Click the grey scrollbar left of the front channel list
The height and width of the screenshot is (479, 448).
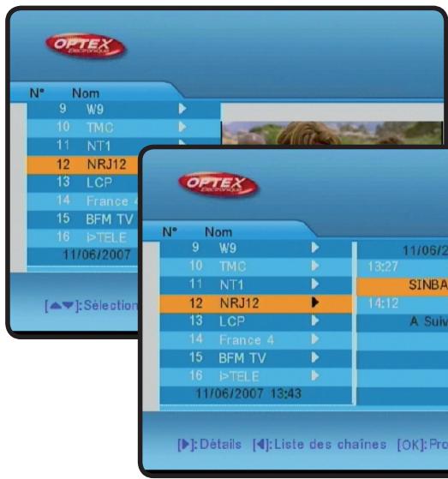coord(151,326)
